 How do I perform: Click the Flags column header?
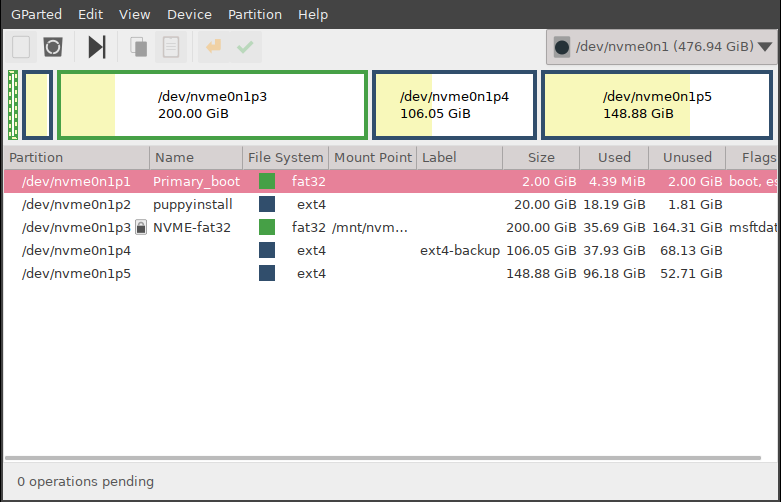[753, 158]
